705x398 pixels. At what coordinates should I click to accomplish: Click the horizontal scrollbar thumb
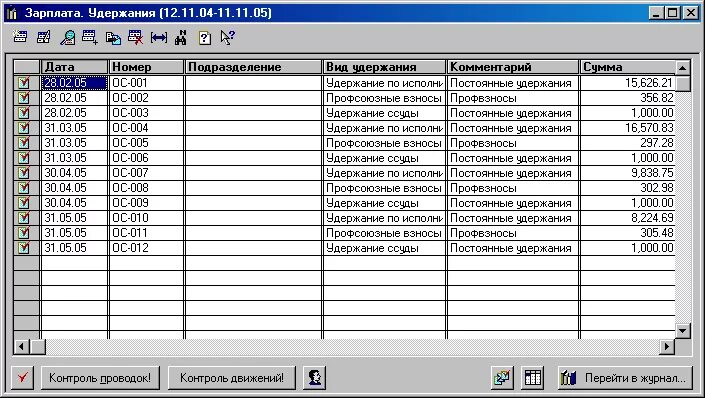(38, 346)
